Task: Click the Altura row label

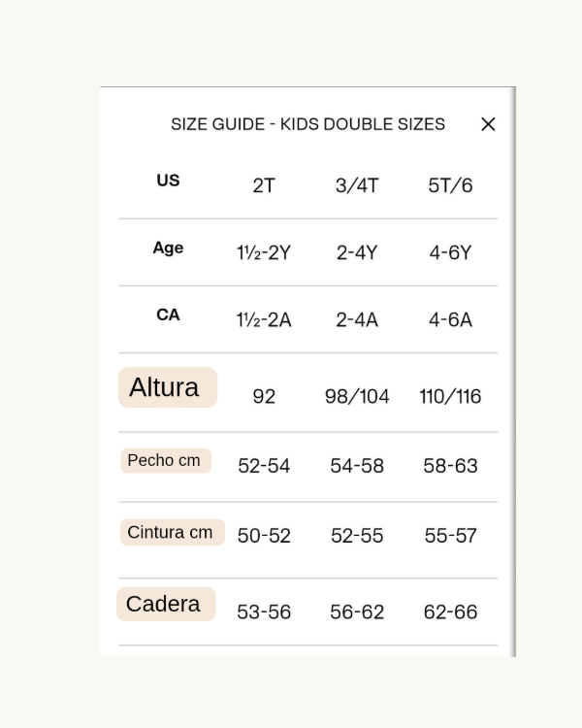Action: (167, 387)
